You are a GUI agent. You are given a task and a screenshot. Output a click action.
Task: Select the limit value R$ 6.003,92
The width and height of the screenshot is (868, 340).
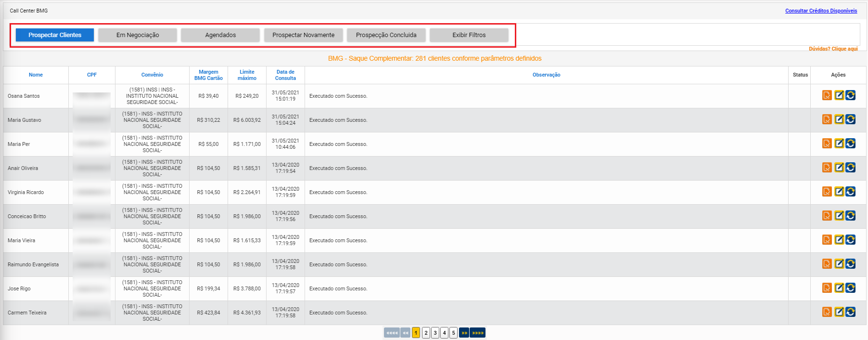[x=247, y=120]
